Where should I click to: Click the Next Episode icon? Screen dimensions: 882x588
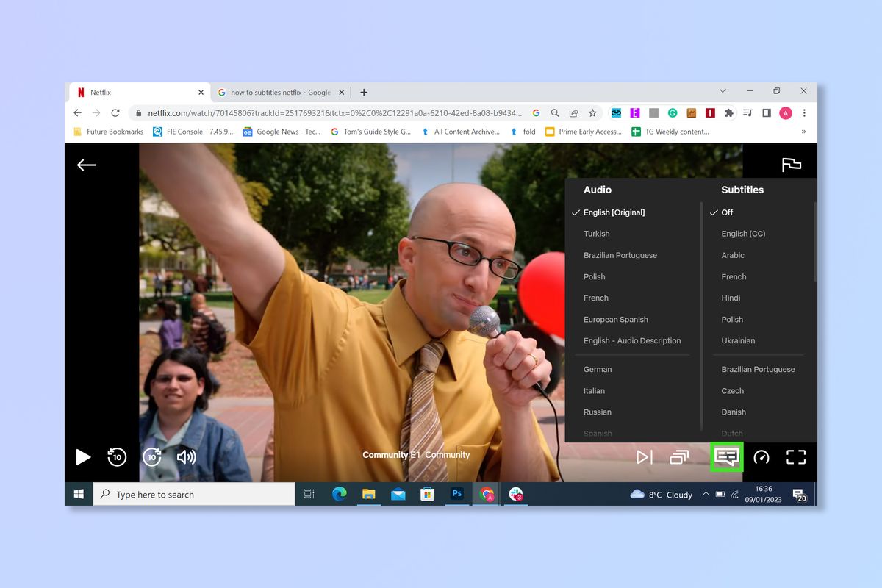(644, 456)
